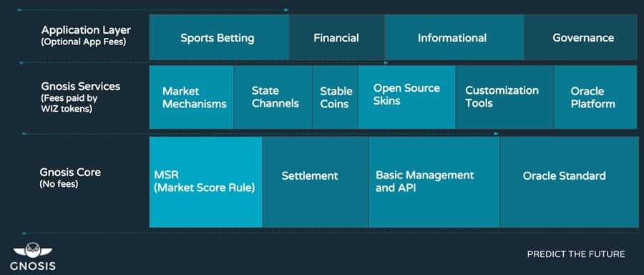Click the Gnosis Core label
The image size is (644, 275).
click(x=70, y=173)
